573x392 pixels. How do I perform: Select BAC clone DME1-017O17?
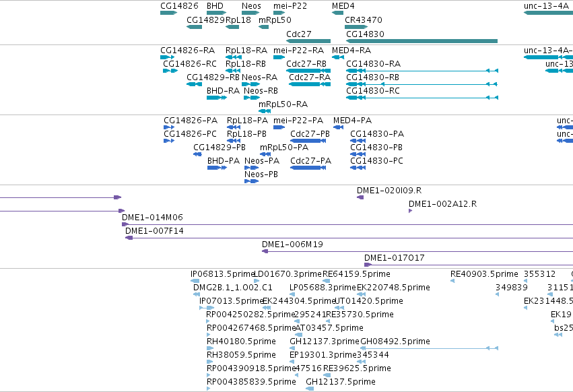tap(469, 265)
